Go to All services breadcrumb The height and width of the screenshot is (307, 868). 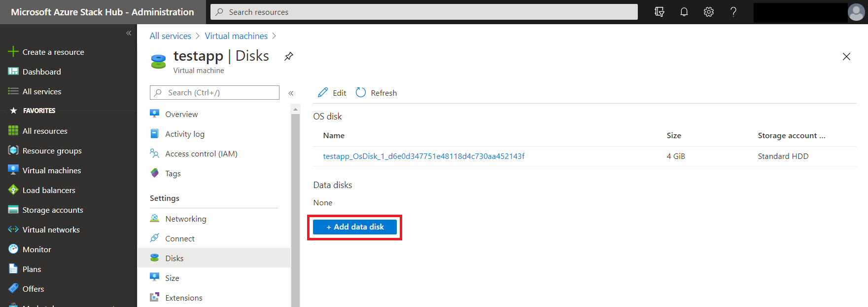pos(170,36)
